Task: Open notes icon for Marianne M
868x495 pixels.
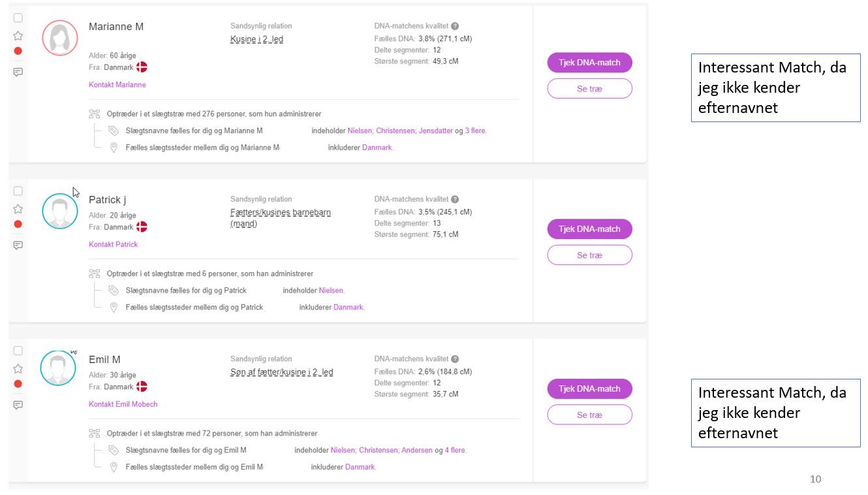Action: pos(18,72)
